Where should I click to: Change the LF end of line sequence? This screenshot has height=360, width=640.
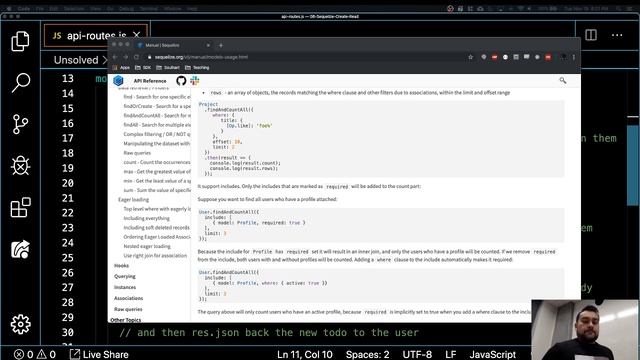coord(451,354)
